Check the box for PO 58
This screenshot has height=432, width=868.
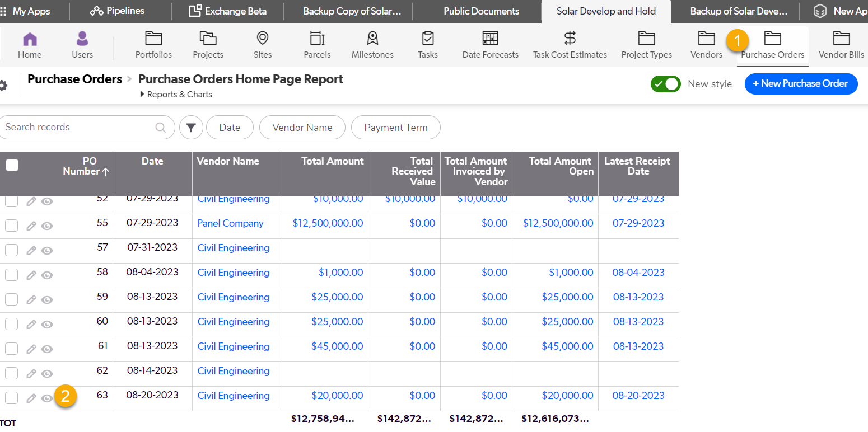[11, 275]
